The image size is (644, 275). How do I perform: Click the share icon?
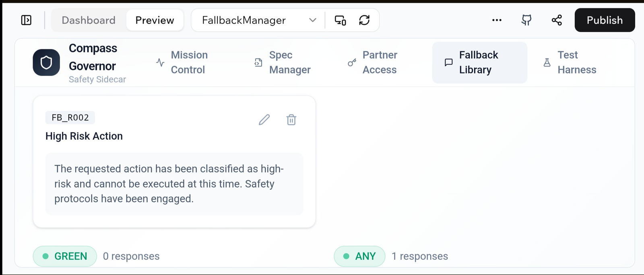(x=557, y=20)
